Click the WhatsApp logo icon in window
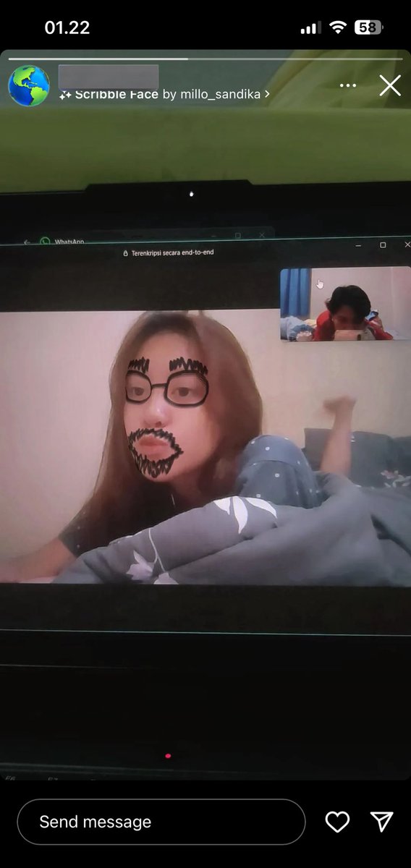411x868 pixels. click(x=45, y=242)
